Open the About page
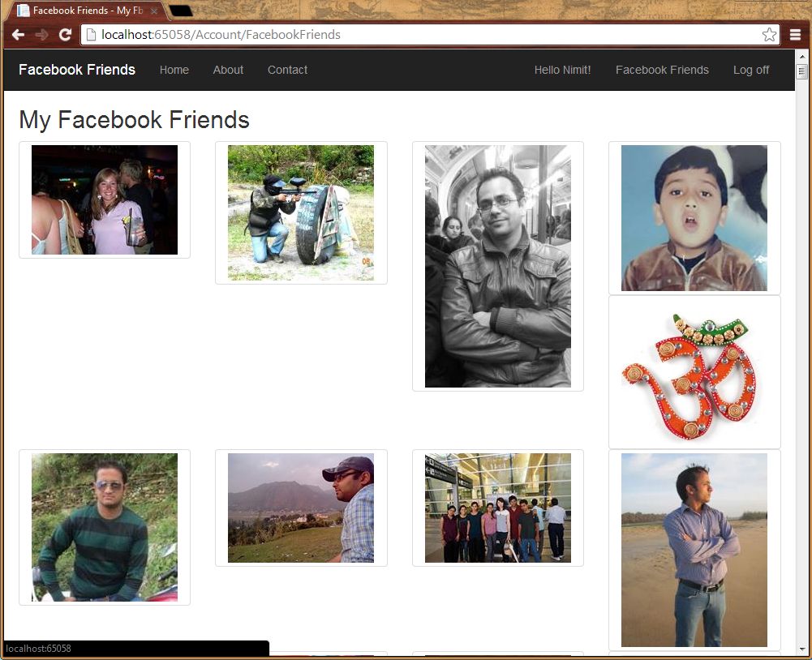 (x=227, y=70)
